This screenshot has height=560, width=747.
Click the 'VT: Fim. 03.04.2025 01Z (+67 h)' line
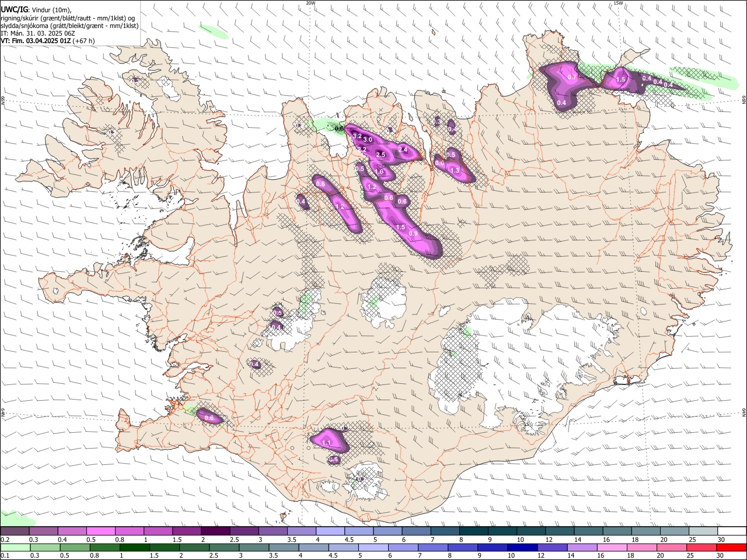48,41
